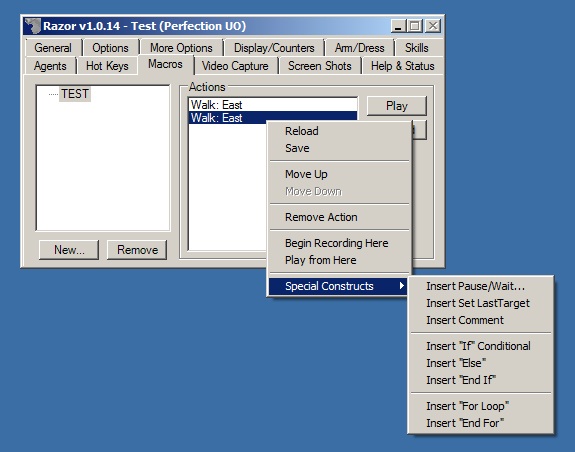The width and height of the screenshot is (575, 452).
Task: Open the Hot Keys tab
Action: coord(107,66)
